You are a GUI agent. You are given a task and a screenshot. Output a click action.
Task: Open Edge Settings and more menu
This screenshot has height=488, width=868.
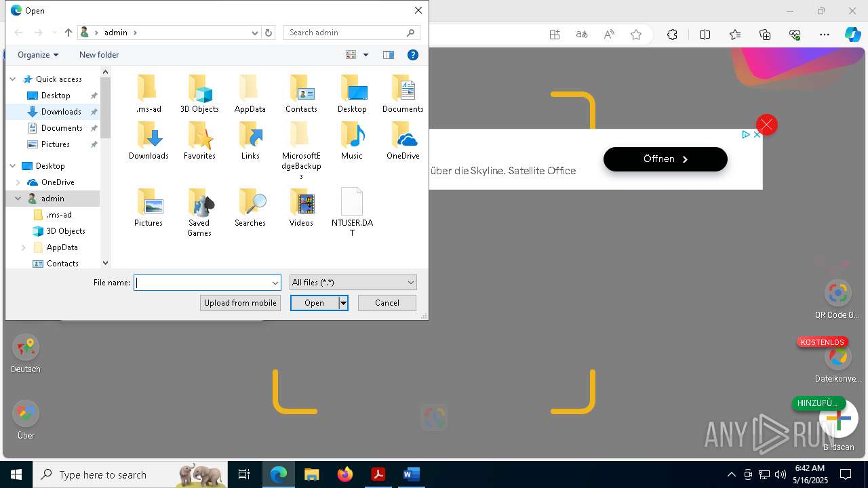click(825, 35)
